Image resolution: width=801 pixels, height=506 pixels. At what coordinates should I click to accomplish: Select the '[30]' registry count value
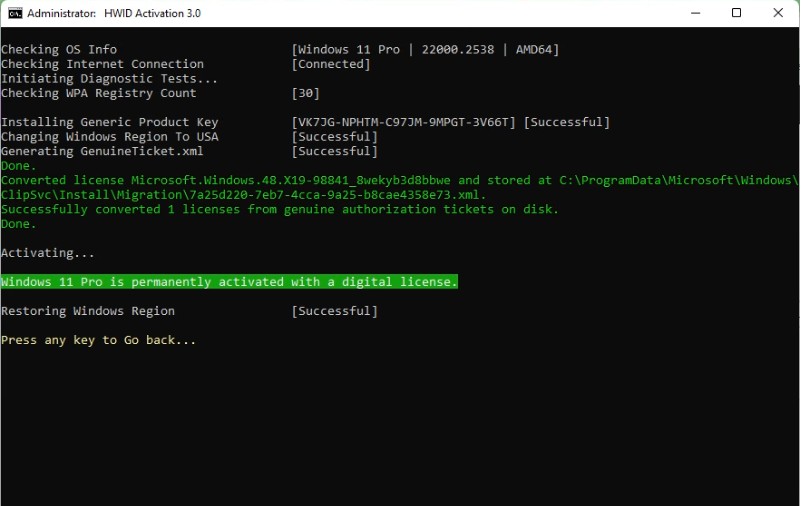pyautogui.click(x=305, y=93)
